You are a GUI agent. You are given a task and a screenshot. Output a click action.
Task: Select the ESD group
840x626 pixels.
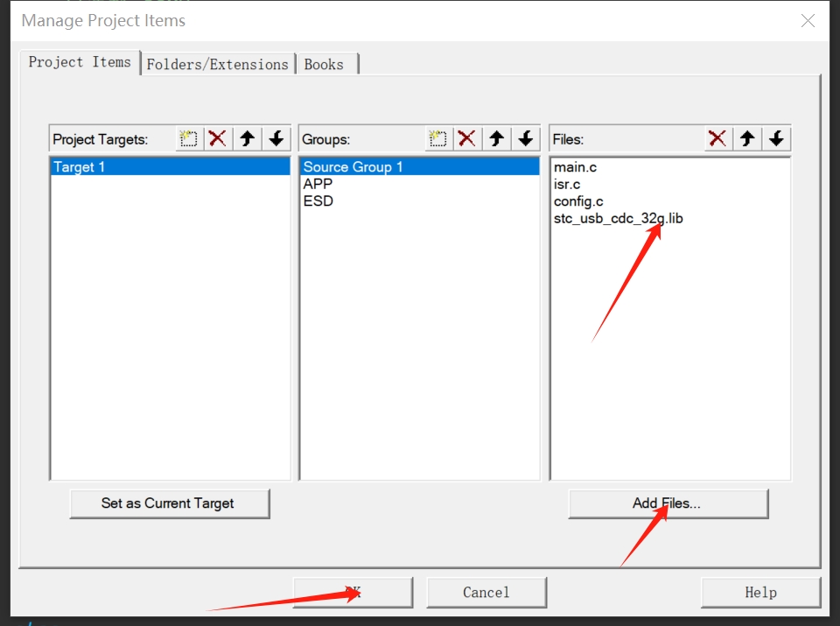(318, 201)
